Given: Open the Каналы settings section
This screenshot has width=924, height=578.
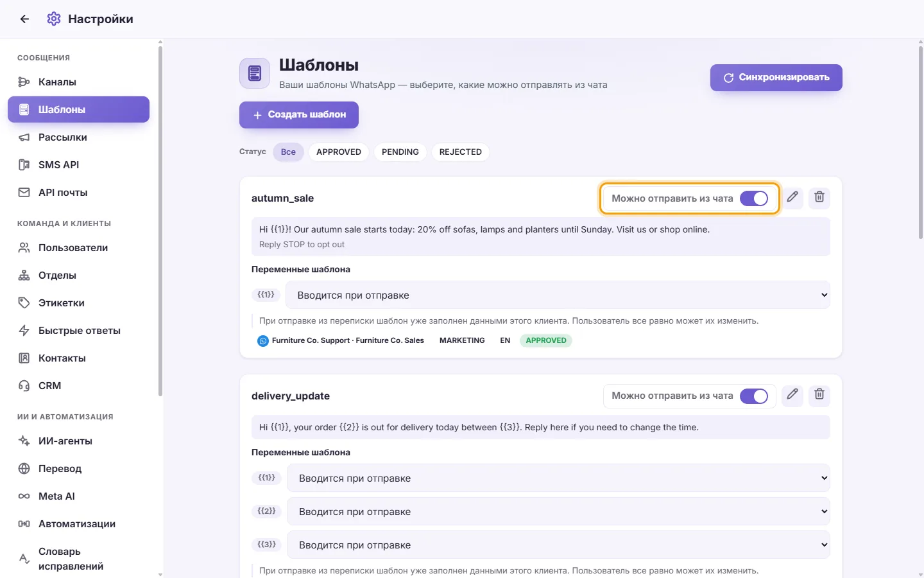Looking at the screenshot, I should pos(78,82).
